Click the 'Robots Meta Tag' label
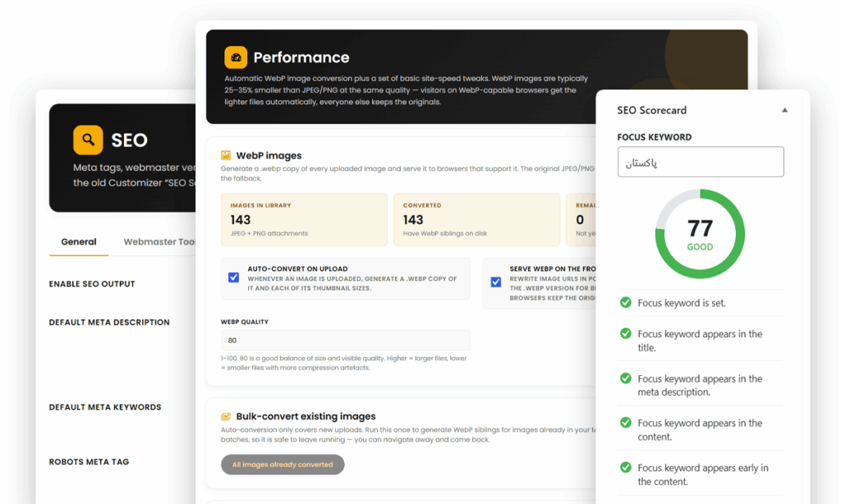The image size is (841, 504). (x=89, y=462)
